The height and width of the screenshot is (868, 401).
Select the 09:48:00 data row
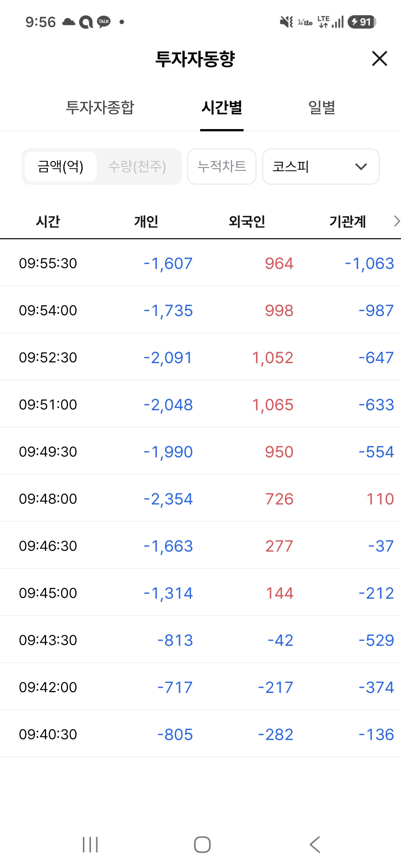[x=200, y=499]
